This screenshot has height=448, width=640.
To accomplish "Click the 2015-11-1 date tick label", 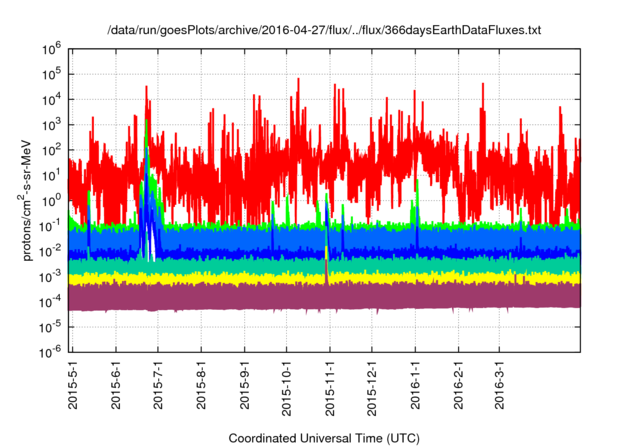I will click(x=330, y=388).
